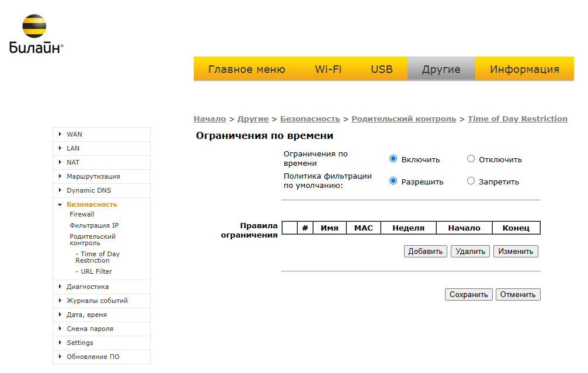Open the Wi-Fi tab
Viewport: 588px width, 373px height.
(x=328, y=69)
